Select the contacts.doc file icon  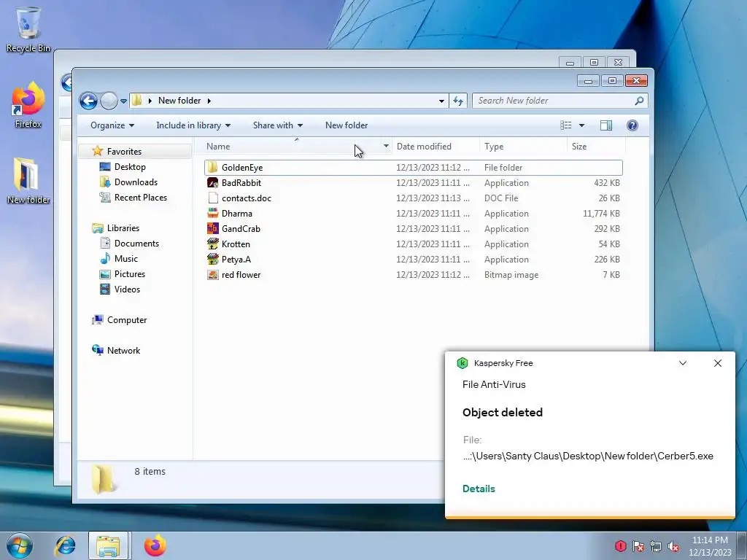pyautogui.click(x=212, y=198)
